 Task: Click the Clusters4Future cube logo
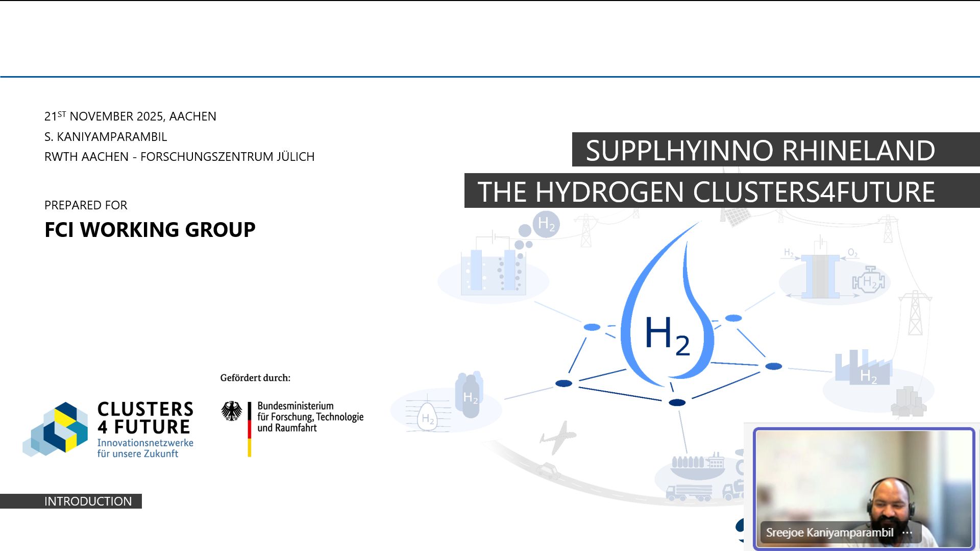pyautogui.click(x=56, y=429)
